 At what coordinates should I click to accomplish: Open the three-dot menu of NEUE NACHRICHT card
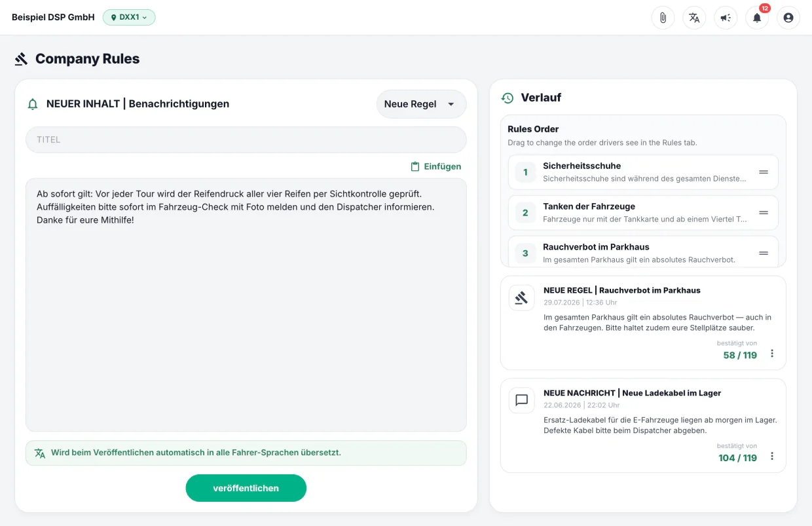pos(772,457)
